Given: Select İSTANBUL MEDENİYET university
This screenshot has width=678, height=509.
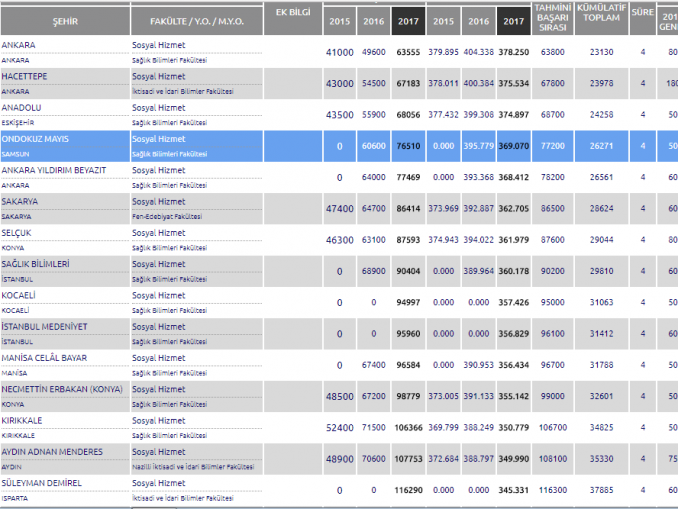Looking at the screenshot, I should [44, 327].
